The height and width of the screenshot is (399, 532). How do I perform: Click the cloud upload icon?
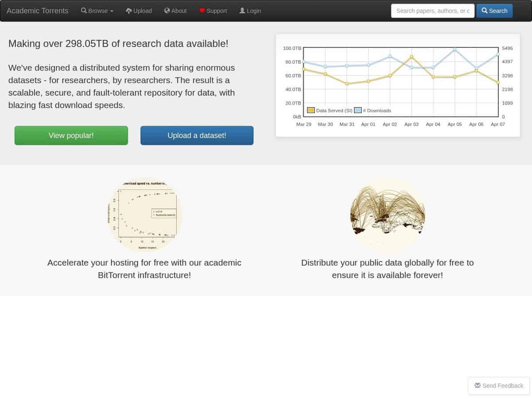129,11
